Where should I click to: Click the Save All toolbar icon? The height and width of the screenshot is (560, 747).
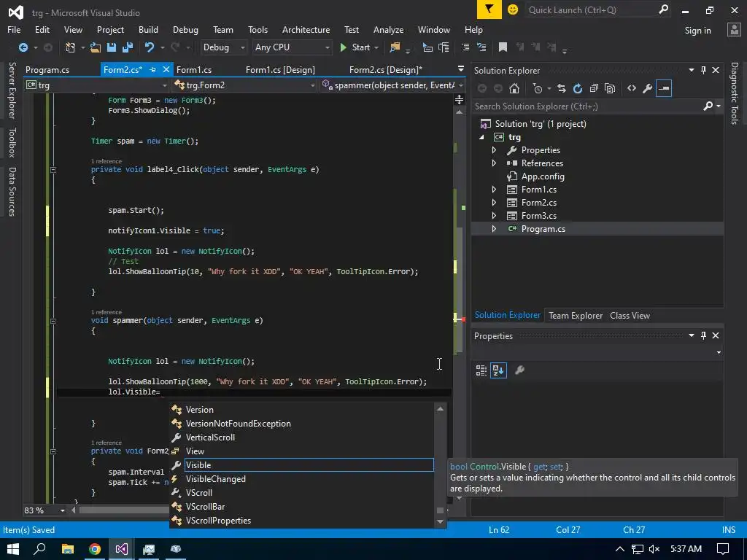(x=128, y=47)
